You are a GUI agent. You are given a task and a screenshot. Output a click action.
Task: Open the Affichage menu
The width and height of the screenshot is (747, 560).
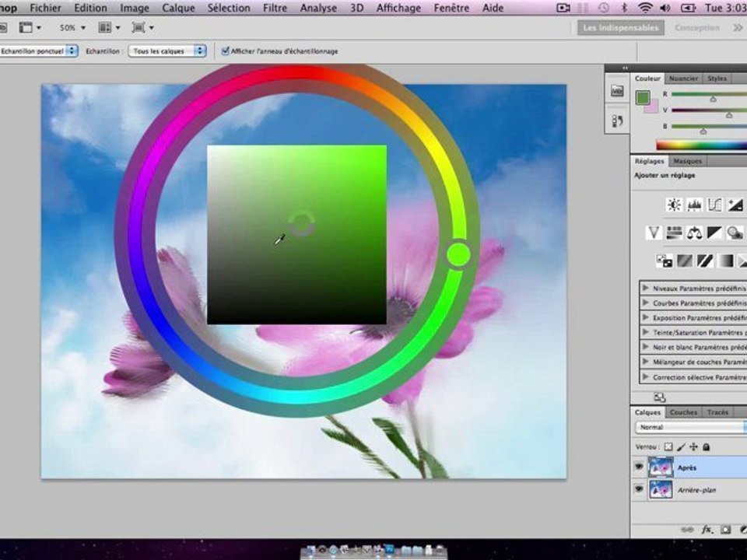coord(398,8)
